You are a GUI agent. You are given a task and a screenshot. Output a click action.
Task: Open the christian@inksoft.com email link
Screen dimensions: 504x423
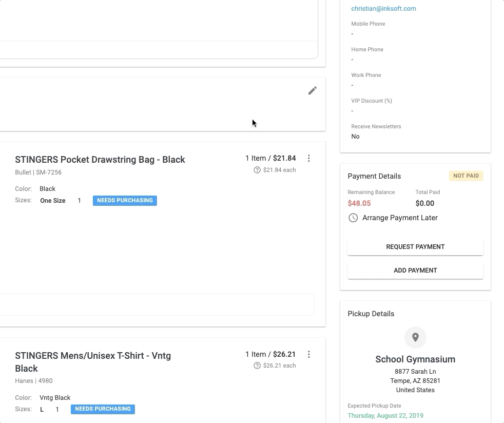coord(383,9)
